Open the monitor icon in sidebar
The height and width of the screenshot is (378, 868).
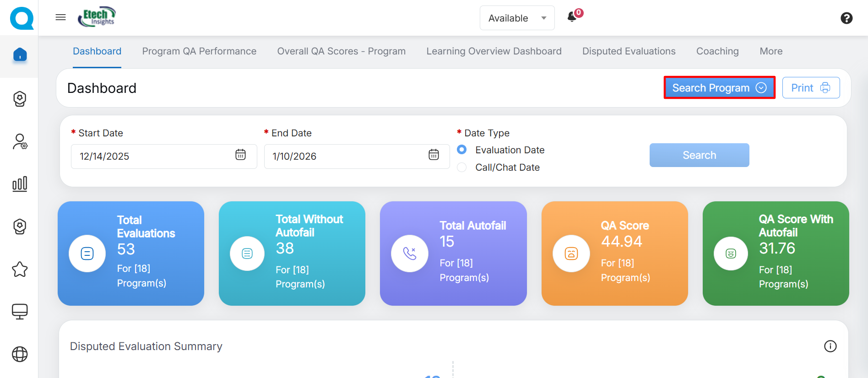click(x=20, y=312)
